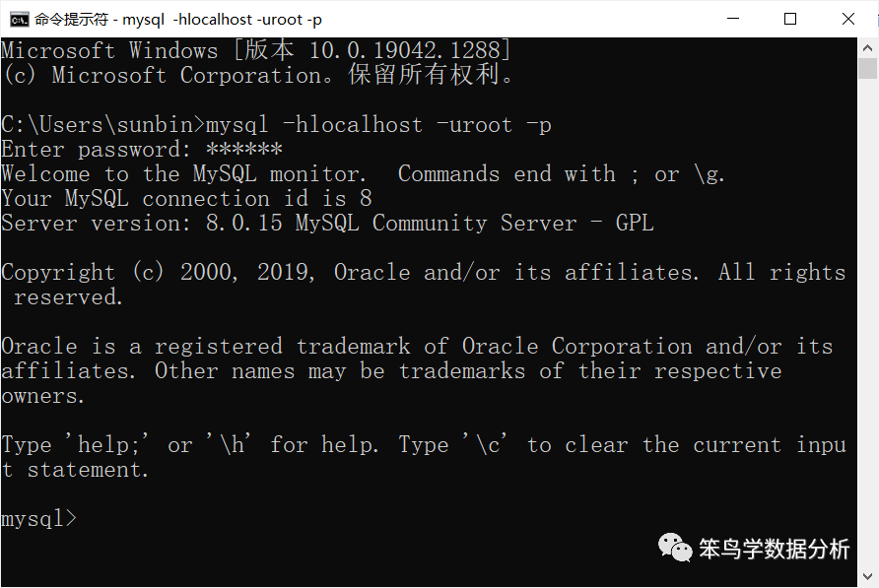This screenshot has width=879, height=588.
Task: Click the Server version 8.0.15 line
Action: [327, 224]
